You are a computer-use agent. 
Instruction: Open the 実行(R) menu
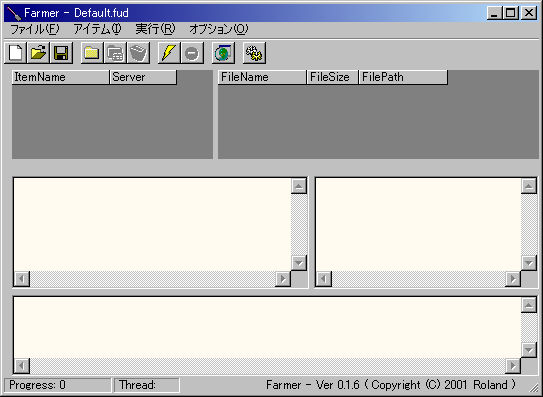click(x=155, y=29)
